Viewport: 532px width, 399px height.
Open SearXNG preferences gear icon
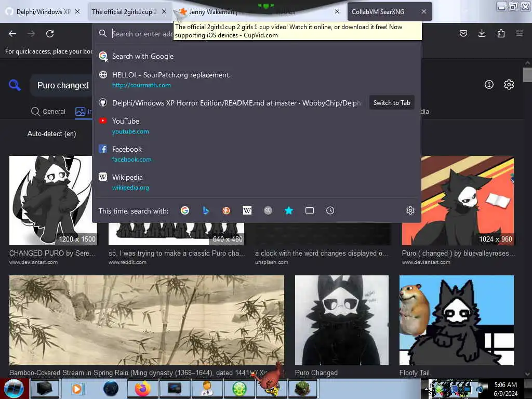(509, 85)
